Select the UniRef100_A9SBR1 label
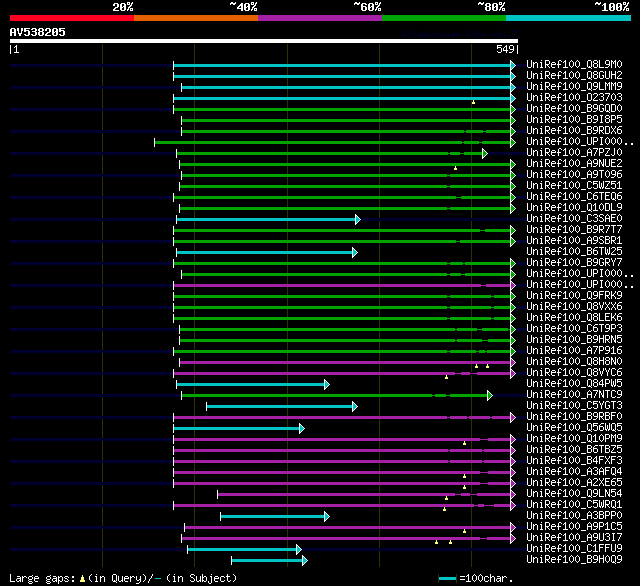 (574, 241)
